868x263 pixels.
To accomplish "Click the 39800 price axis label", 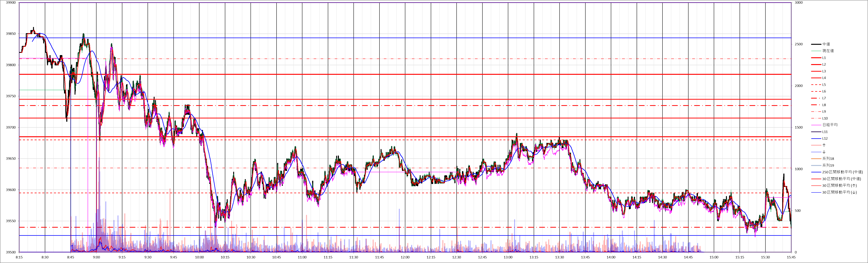I will tap(11, 65).
